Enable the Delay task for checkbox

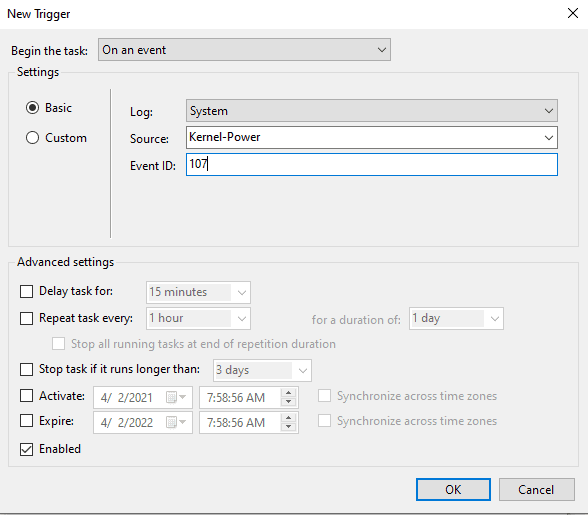[26, 291]
